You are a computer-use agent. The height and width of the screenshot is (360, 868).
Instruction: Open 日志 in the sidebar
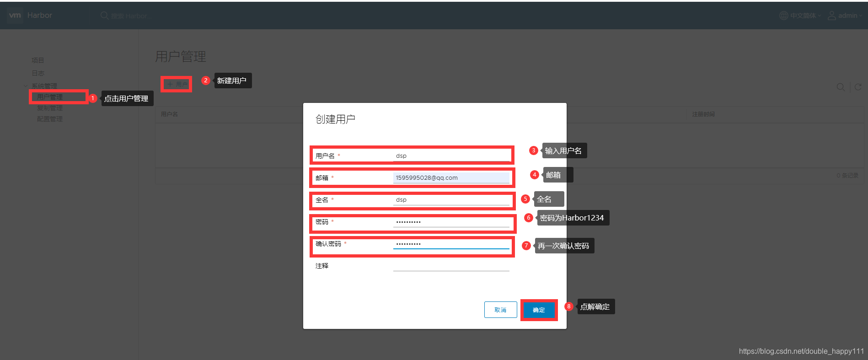[38, 73]
